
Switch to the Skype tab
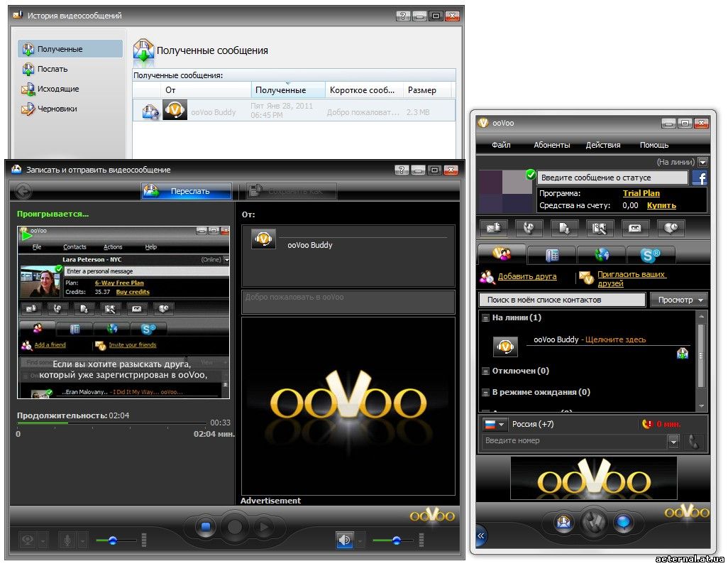click(651, 255)
